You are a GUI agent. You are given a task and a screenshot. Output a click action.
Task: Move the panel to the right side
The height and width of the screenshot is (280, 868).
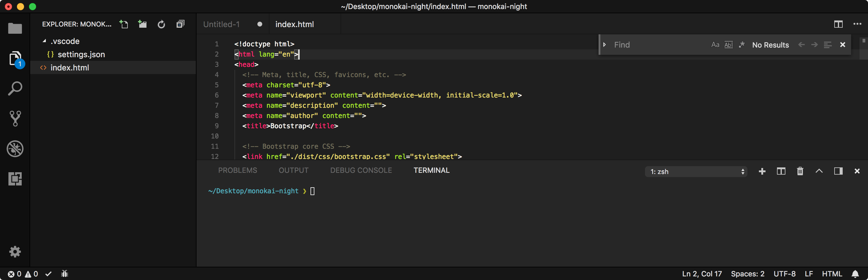838,171
